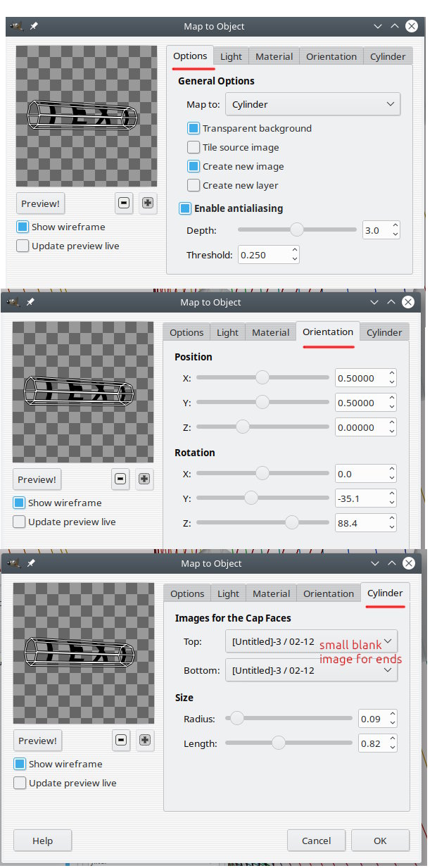Zoom out preview in the Cylinder-tab dialog
Screen dimensions: 437x868
point(121,741)
